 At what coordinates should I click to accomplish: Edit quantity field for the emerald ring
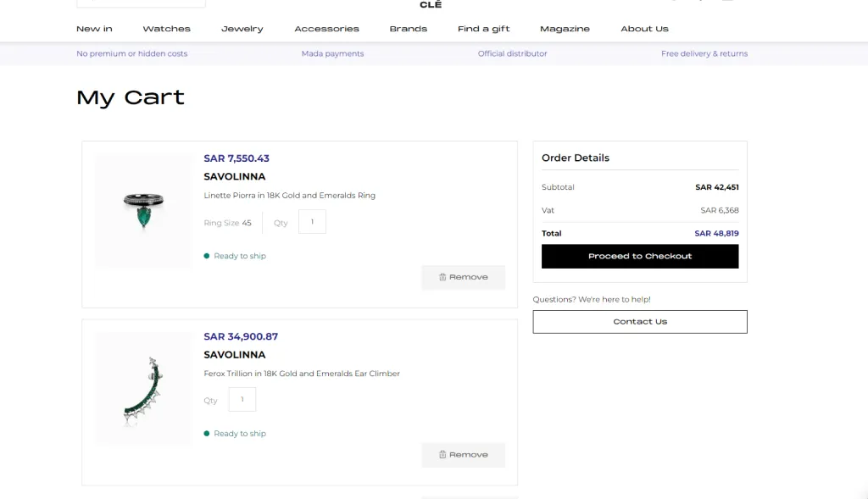pyautogui.click(x=312, y=222)
